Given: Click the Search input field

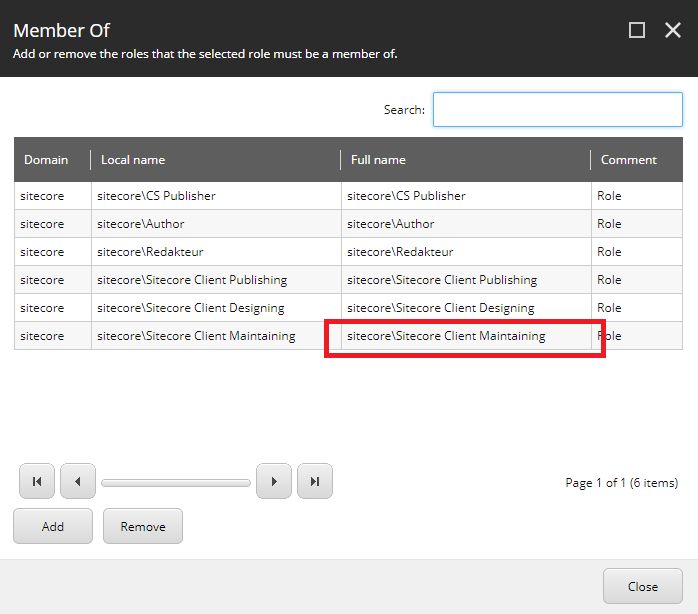Looking at the screenshot, I should (558, 110).
